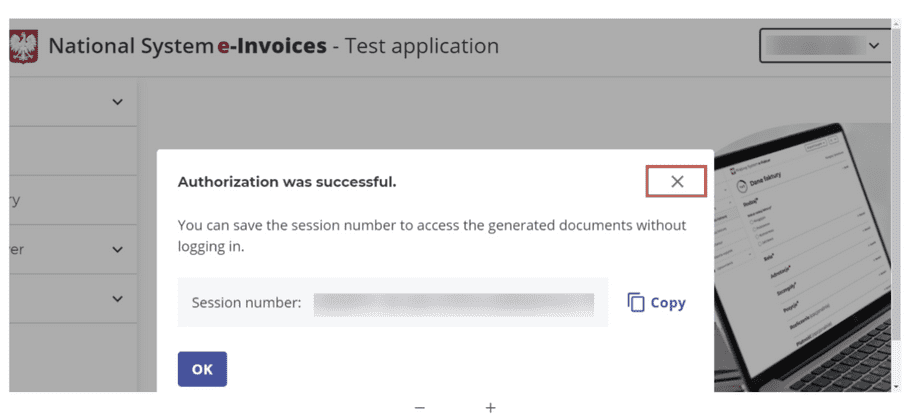Select the sidebar menu item ending in "er"
Image resolution: width=910 pixels, height=415 pixels.
tap(16, 250)
